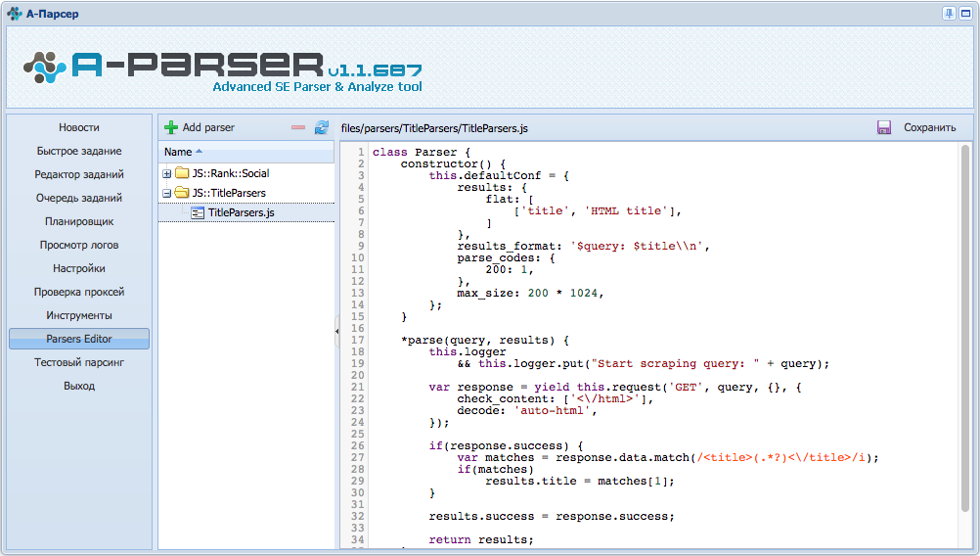Click the JS::Rank::Social folder icon
Viewport: 980px width, 556px height.
click(182, 173)
